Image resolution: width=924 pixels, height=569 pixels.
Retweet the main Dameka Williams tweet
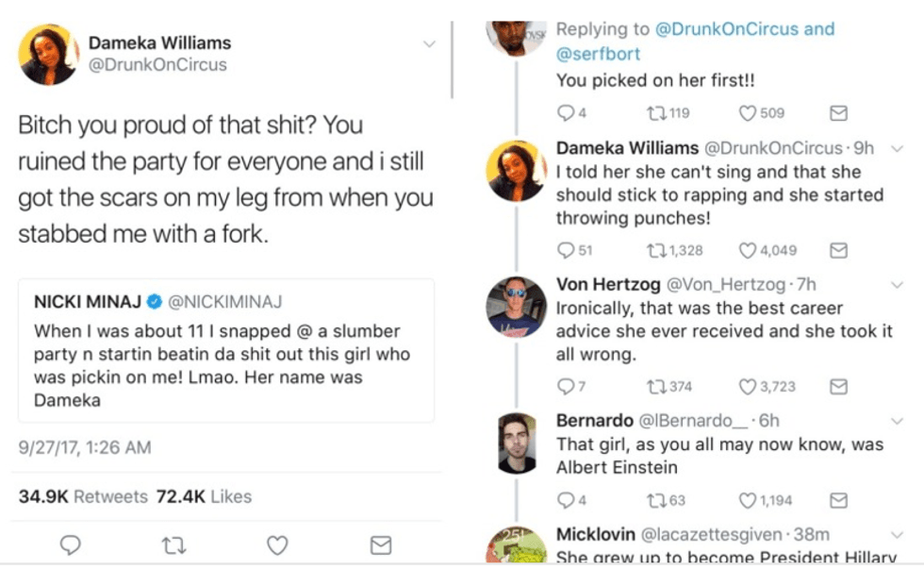(x=173, y=545)
